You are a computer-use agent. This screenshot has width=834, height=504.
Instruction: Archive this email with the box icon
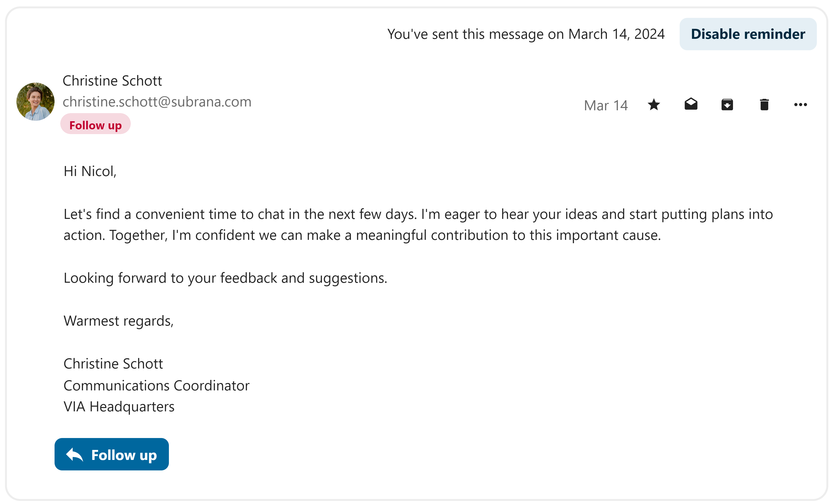[x=727, y=105]
